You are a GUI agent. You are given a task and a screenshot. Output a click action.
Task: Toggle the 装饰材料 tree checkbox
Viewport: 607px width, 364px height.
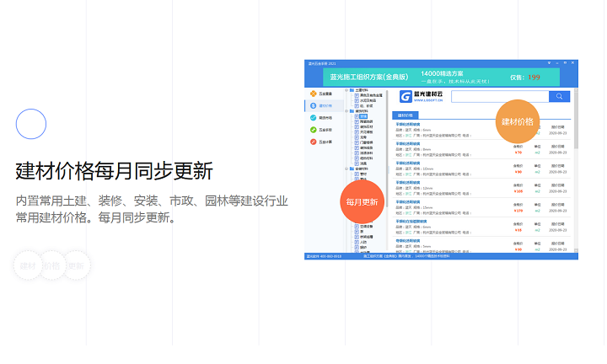point(352,110)
